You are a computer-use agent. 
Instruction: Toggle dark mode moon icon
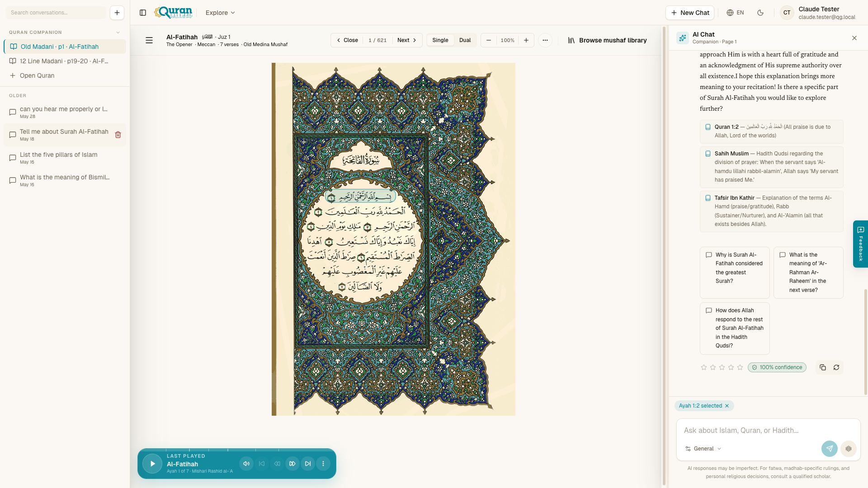pos(760,13)
